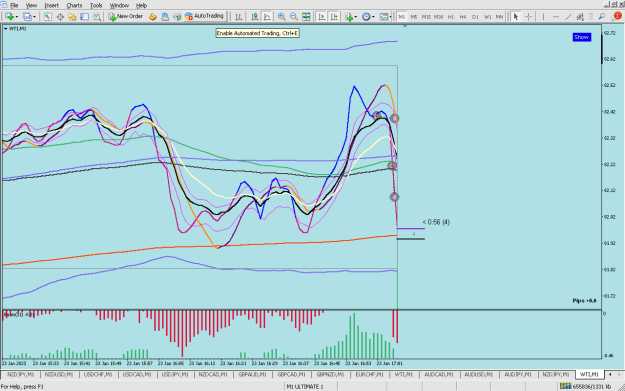Expand the WTI,M1 chart title triangle

pos(5,29)
